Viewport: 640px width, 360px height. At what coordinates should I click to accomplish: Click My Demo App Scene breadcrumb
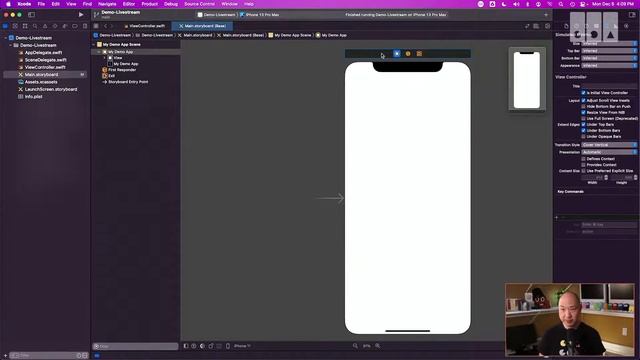[x=290, y=36]
